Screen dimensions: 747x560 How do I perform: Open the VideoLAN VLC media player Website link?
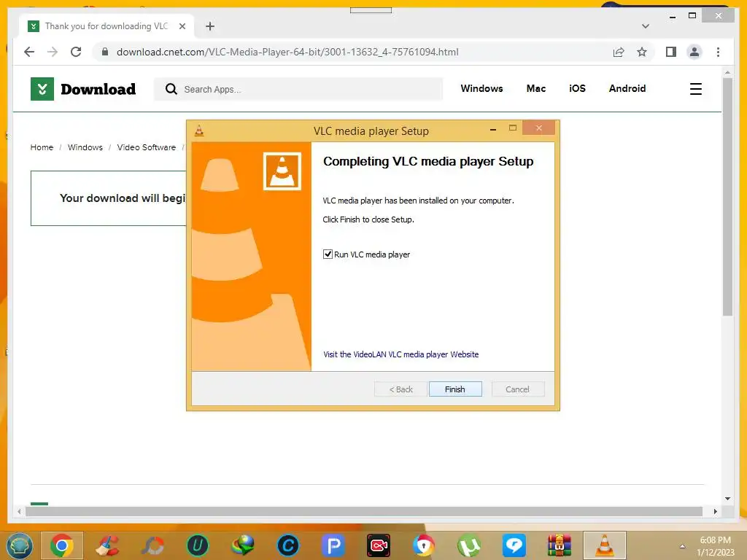click(400, 354)
